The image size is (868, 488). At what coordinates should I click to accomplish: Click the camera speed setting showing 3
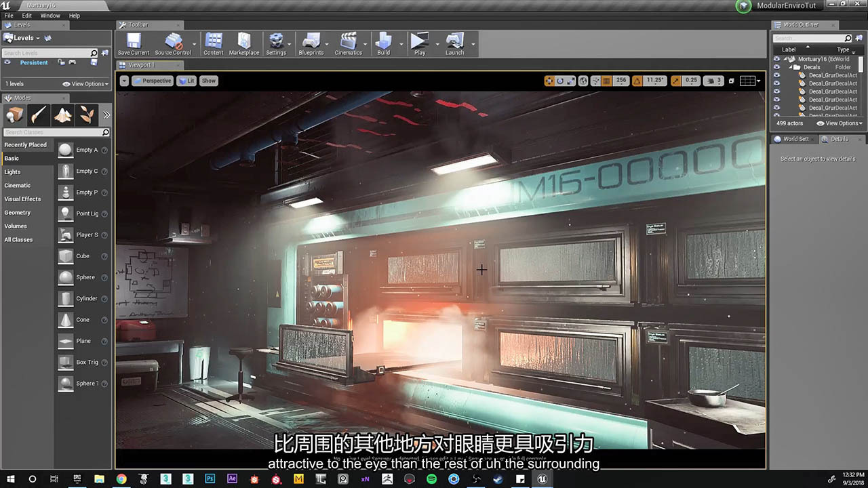click(x=714, y=81)
